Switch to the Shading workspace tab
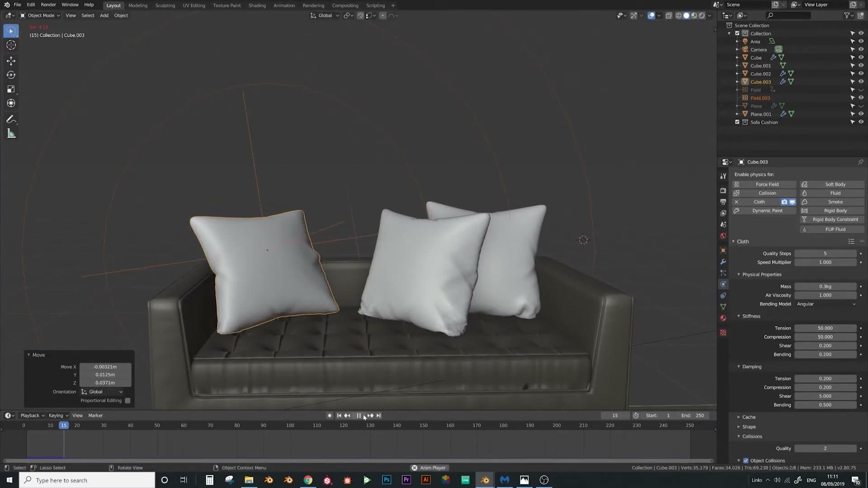The width and height of the screenshot is (868, 488). point(257,5)
